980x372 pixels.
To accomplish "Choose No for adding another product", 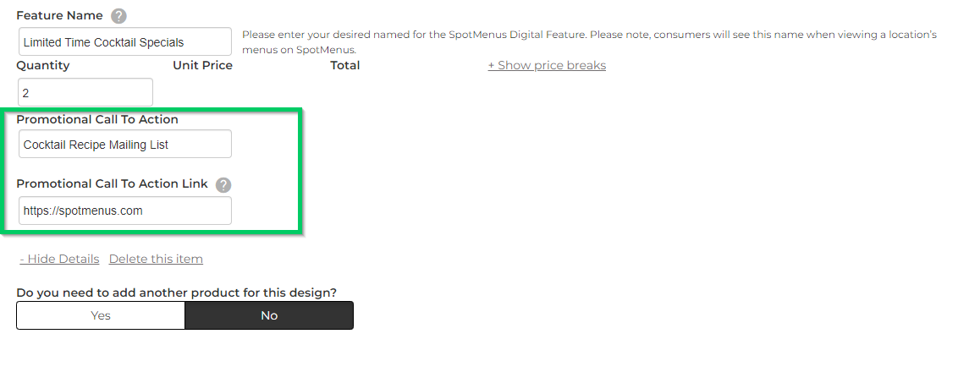I will click(269, 315).
